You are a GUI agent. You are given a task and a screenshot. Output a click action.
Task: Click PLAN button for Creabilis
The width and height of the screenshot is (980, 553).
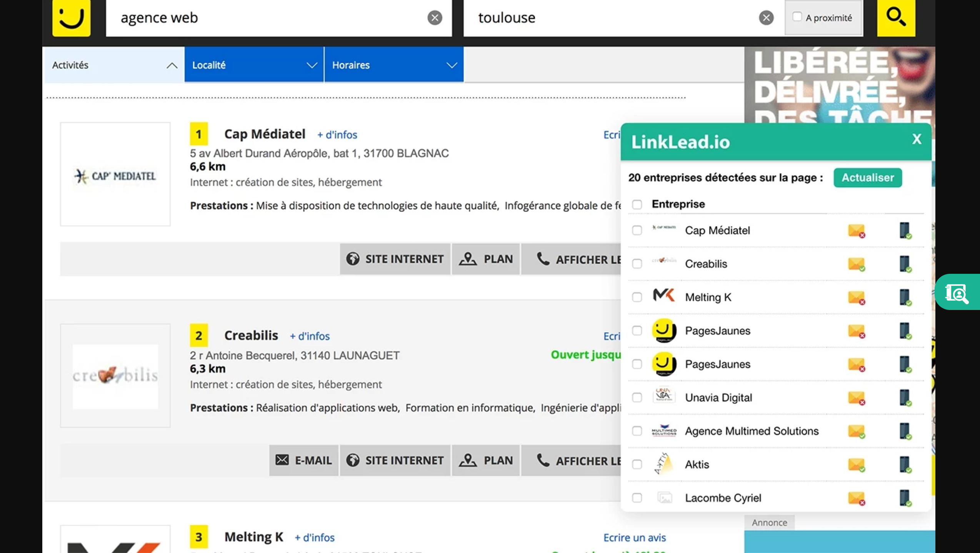486,461
